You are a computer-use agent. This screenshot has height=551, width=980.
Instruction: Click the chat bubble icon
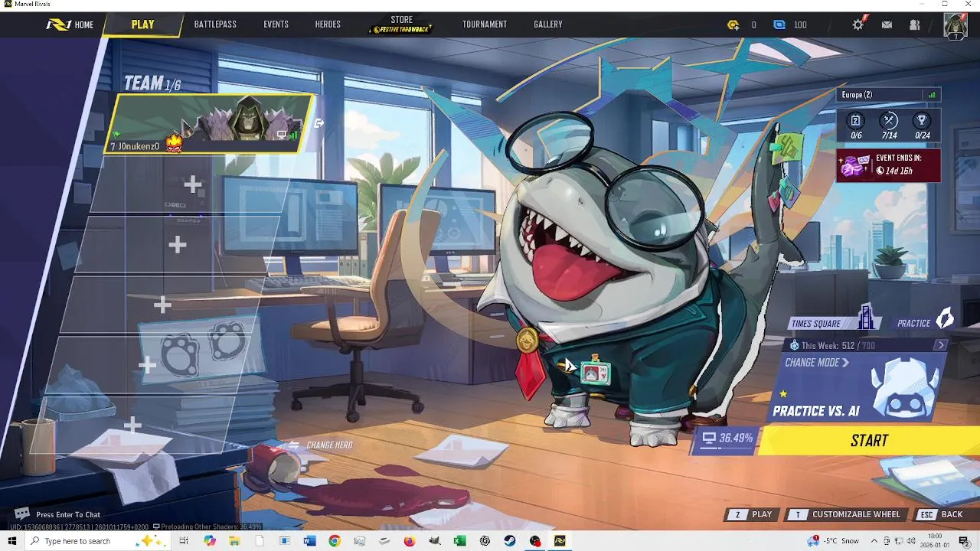click(22, 514)
